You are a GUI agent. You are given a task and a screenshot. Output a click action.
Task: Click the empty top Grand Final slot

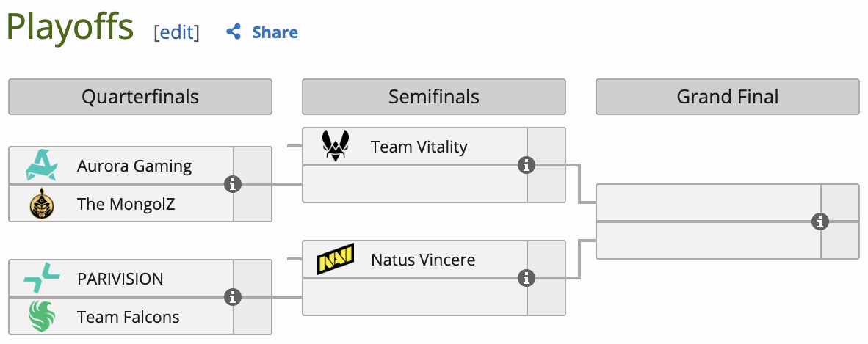click(708, 202)
